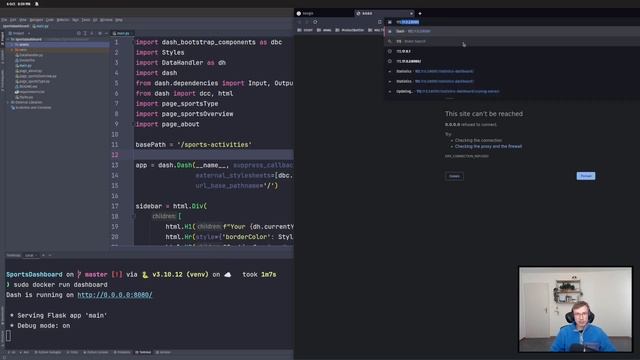The width and height of the screenshot is (640, 360).
Task: Select requirements.txt in project tree
Action: point(30,92)
